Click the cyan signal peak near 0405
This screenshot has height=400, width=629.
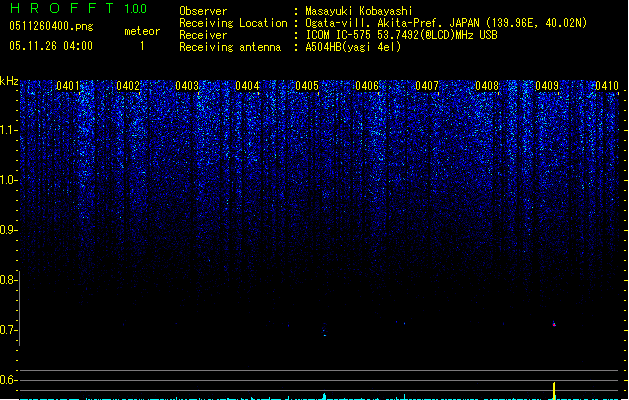pyautogui.click(x=325, y=396)
